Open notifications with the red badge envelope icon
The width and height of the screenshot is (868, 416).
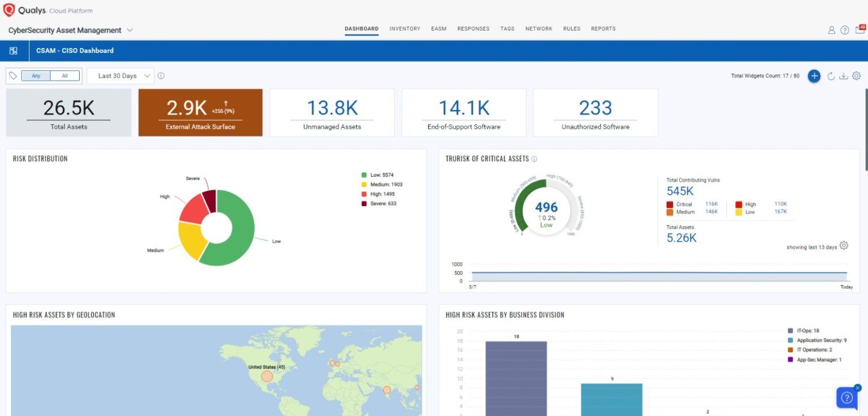click(860, 30)
